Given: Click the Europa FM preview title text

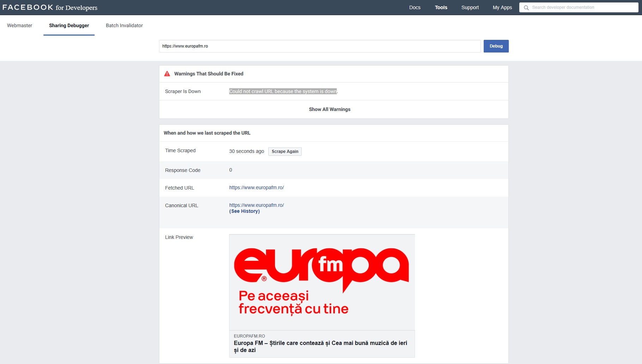Looking at the screenshot, I should (320, 346).
